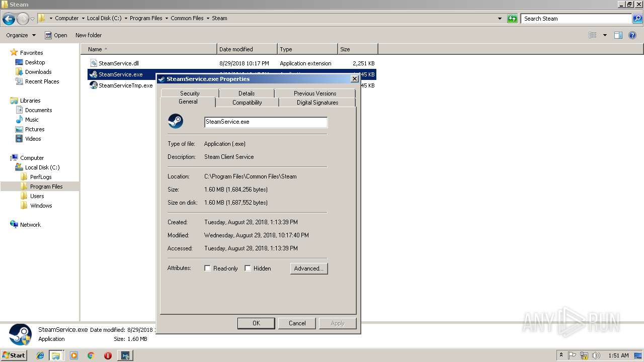The height and width of the screenshot is (362, 644).
Task: Click the volume speaker tray icon
Action: click(x=596, y=355)
